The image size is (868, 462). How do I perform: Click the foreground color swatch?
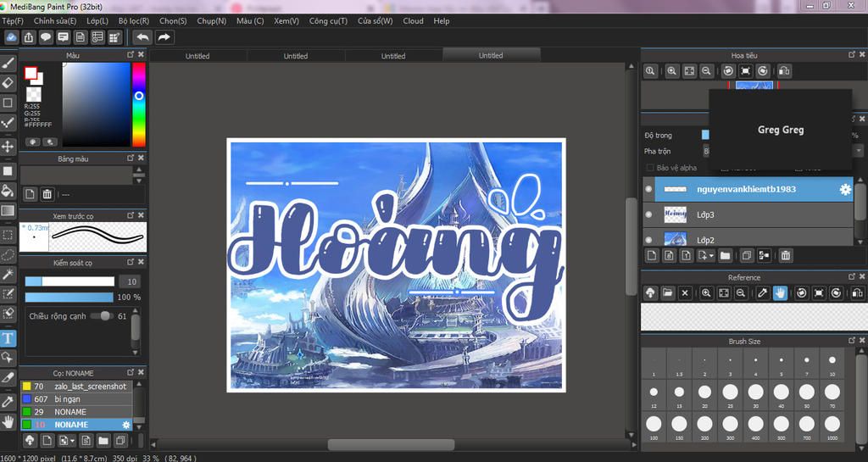coord(31,74)
